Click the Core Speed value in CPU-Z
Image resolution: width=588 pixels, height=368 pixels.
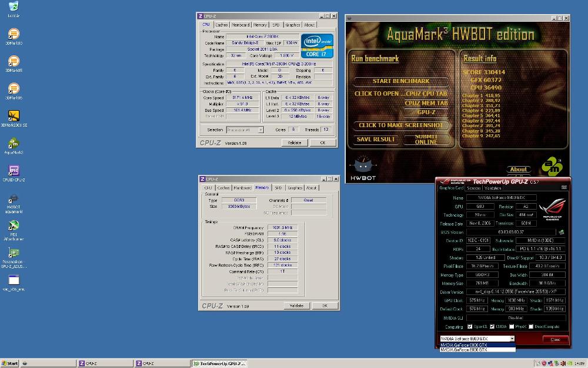click(242, 98)
